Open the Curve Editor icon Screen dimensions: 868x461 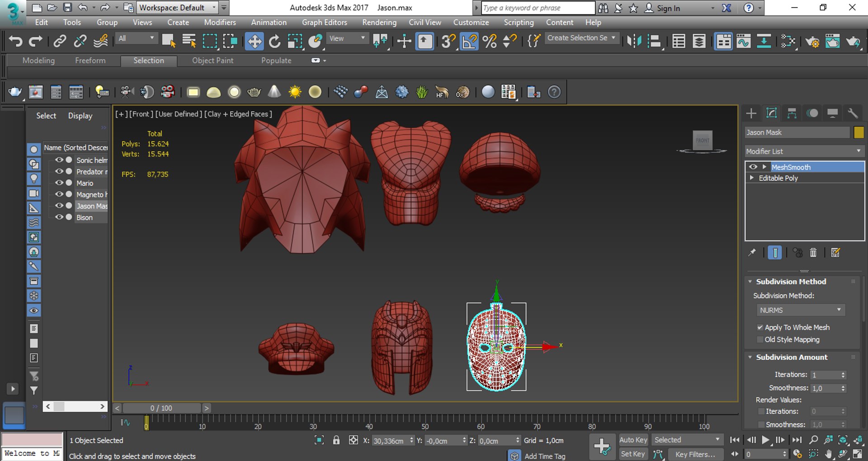pos(743,42)
